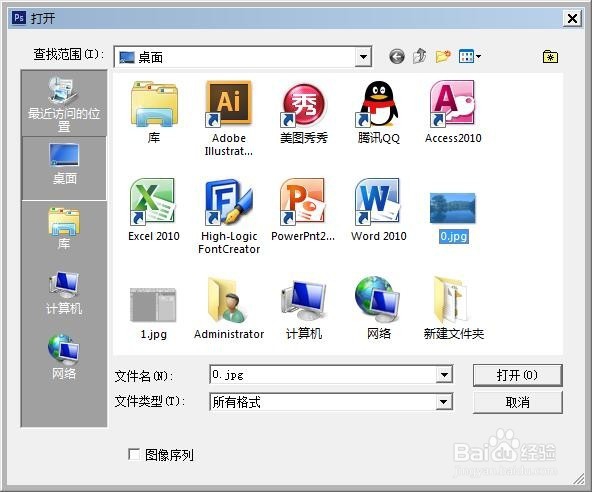Go to 桌面 in sidebar
592x492 pixels.
click(64, 168)
